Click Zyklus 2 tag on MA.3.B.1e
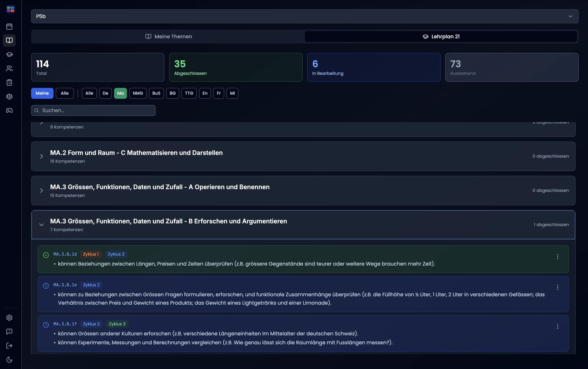 (91, 285)
